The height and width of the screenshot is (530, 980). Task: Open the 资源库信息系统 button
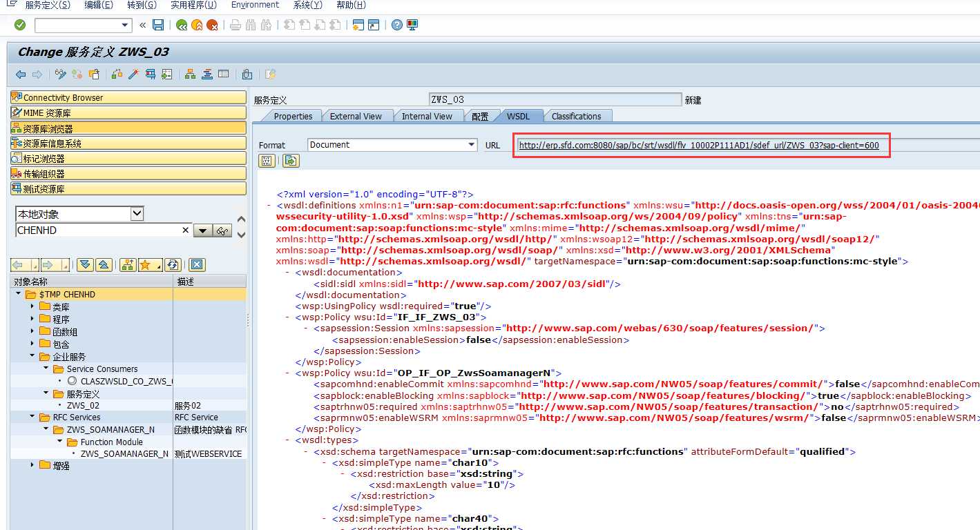pyautogui.click(x=128, y=143)
